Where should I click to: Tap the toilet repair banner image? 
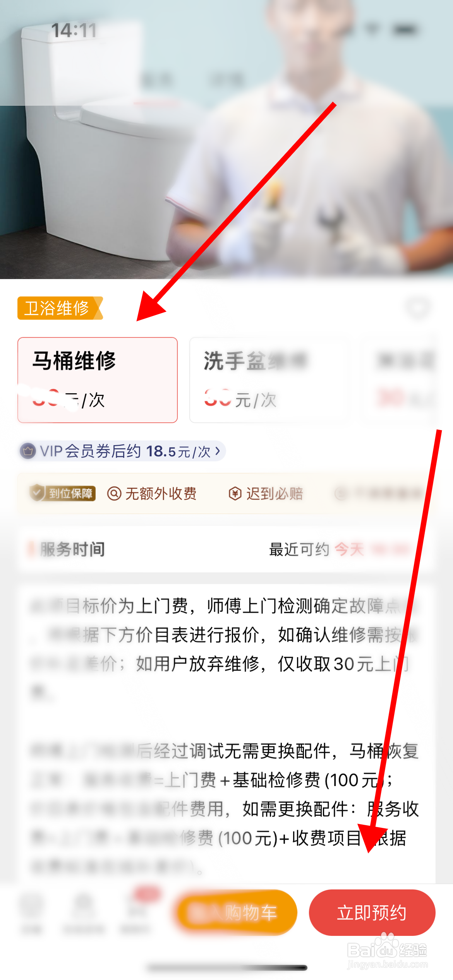coord(226,139)
